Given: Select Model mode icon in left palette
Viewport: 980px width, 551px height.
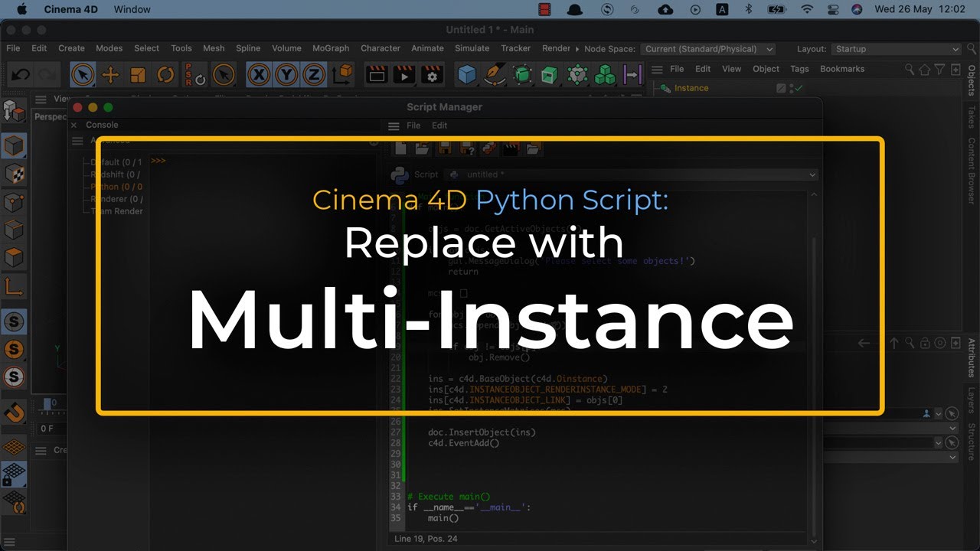Looking at the screenshot, I should [14, 145].
